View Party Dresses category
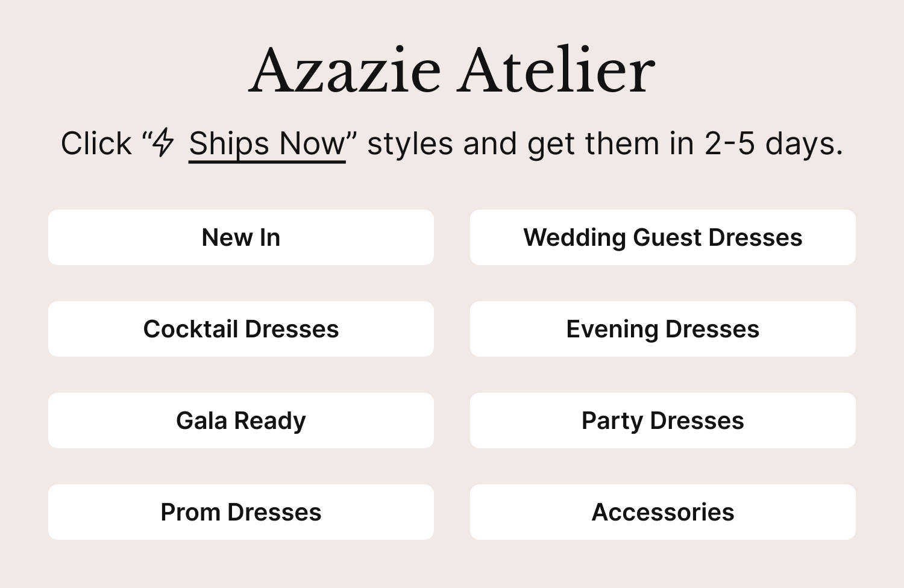The image size is (904, 588). [x=662, y=421]
